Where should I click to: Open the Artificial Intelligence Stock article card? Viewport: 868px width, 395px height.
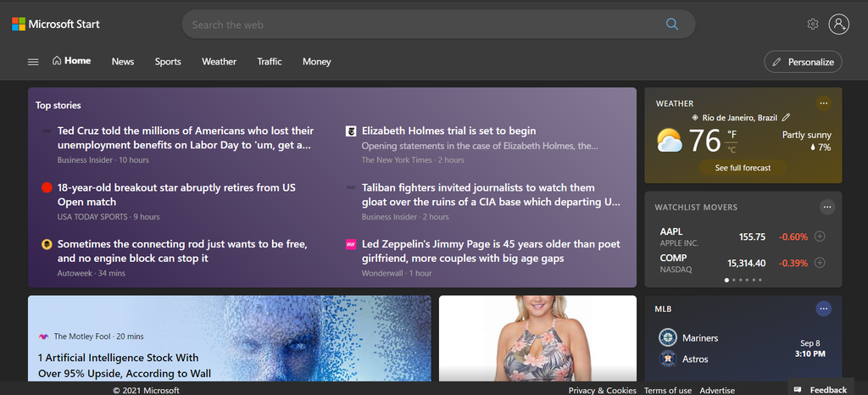[x=229, y=338]
